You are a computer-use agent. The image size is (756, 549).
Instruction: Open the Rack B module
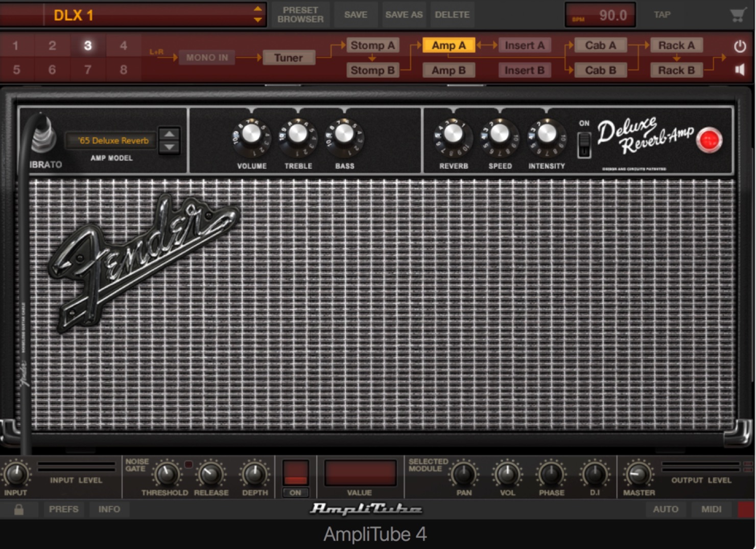point(676,71)
